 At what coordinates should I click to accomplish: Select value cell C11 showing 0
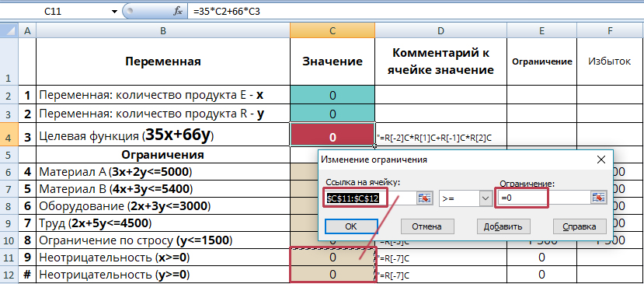point(332,258)
